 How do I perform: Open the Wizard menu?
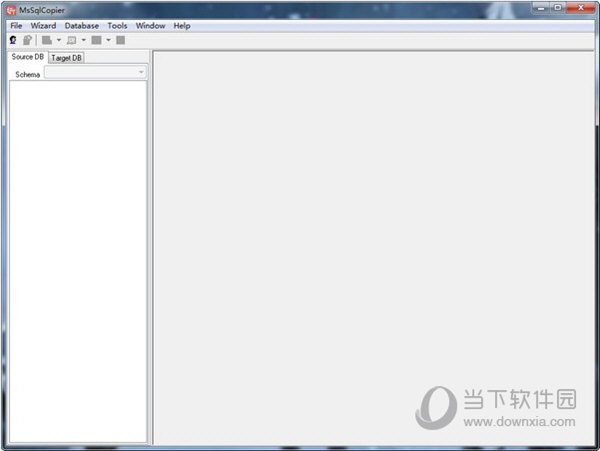(43, 26)
